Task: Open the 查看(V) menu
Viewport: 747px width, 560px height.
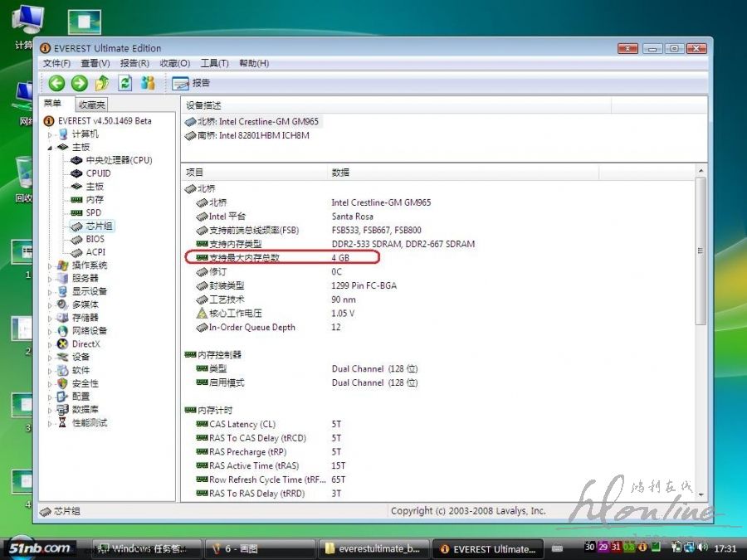Action: coord(95,63)
